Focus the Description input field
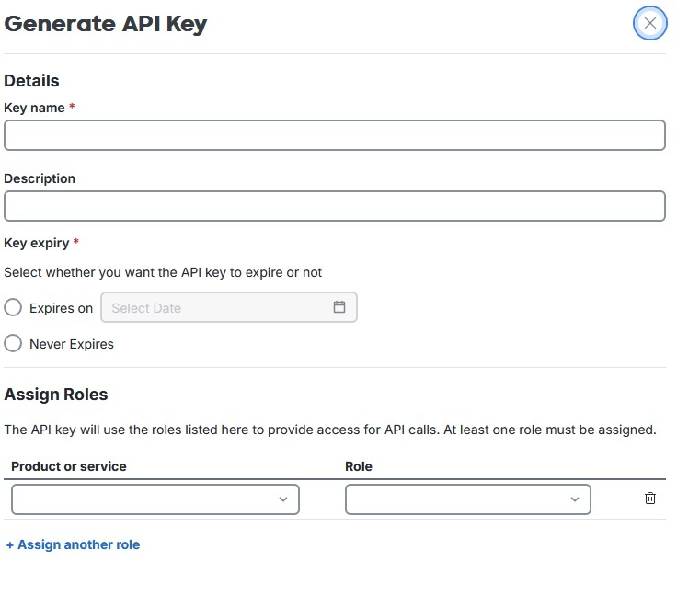The image size is (700, 596). [x=335, y=206]
